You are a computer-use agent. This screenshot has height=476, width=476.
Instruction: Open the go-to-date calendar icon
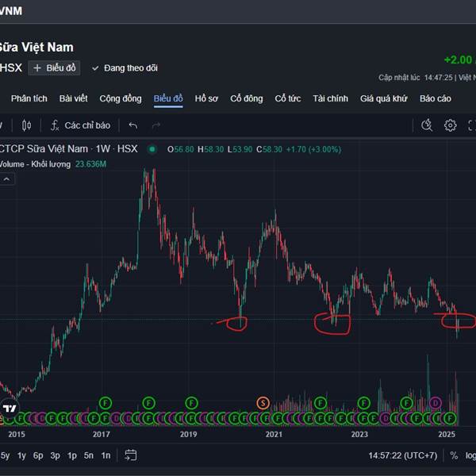[x=131, y=455]
